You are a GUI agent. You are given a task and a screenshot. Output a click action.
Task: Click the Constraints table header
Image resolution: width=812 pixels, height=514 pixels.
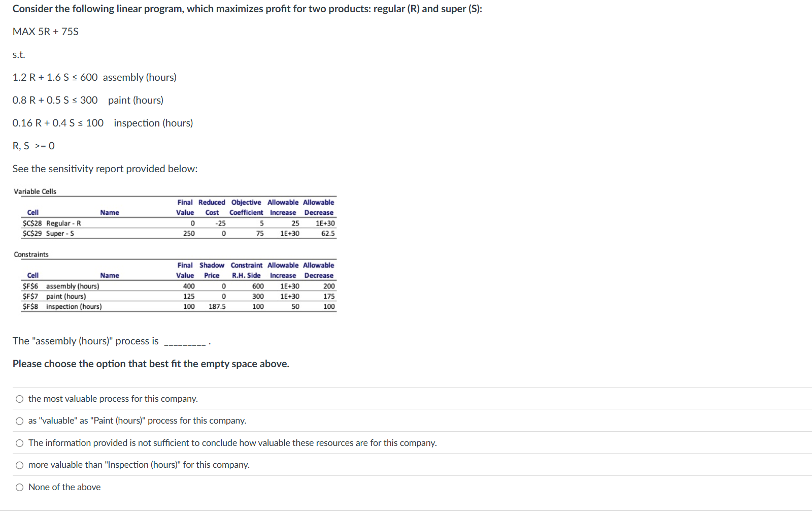[x=31, y=254]
